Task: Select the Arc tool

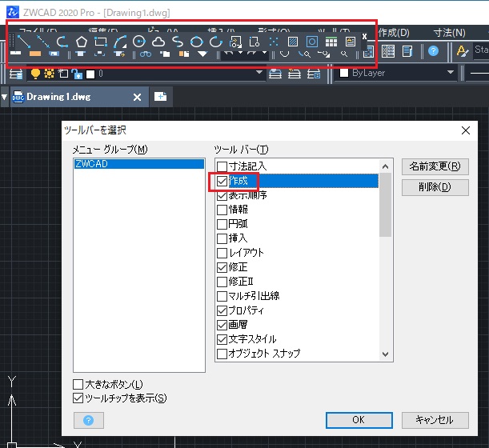Action: click(120, 42)
